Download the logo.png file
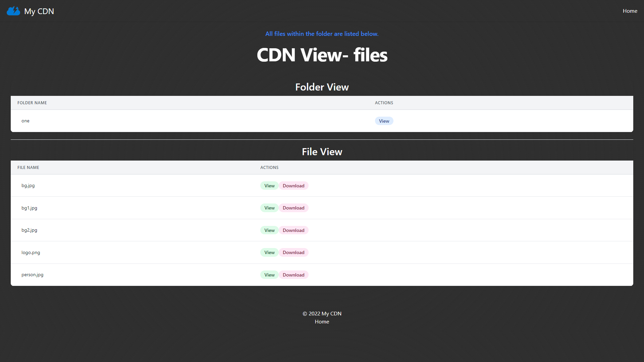The image size is (644, 362). pos(293,252)
